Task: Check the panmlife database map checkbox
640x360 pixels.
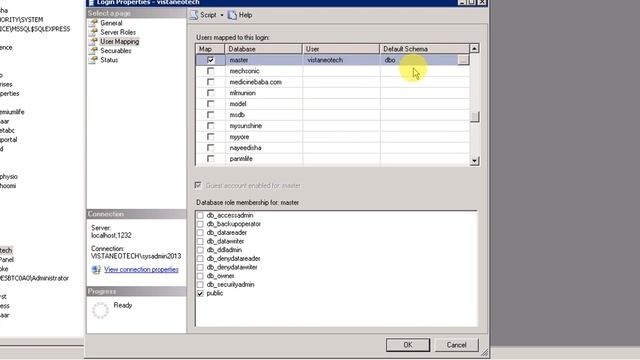Action: pyautogui.click(x=211, y=159)
